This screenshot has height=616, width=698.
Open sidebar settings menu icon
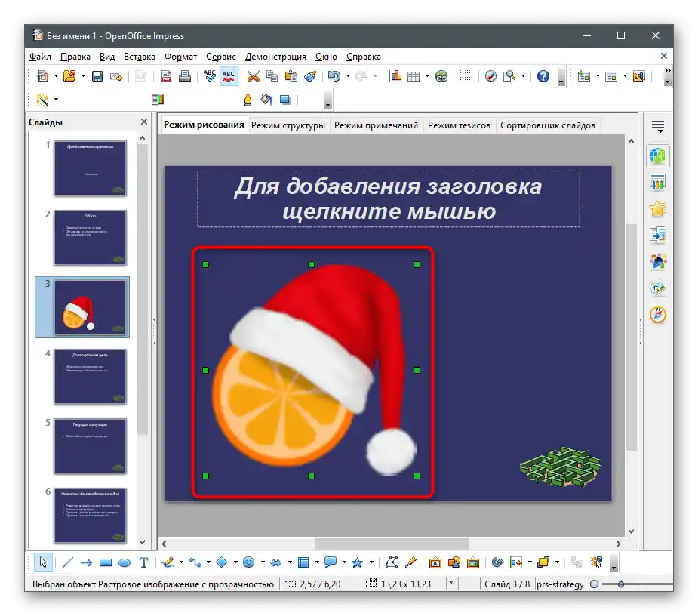click(x=658, y=127)
